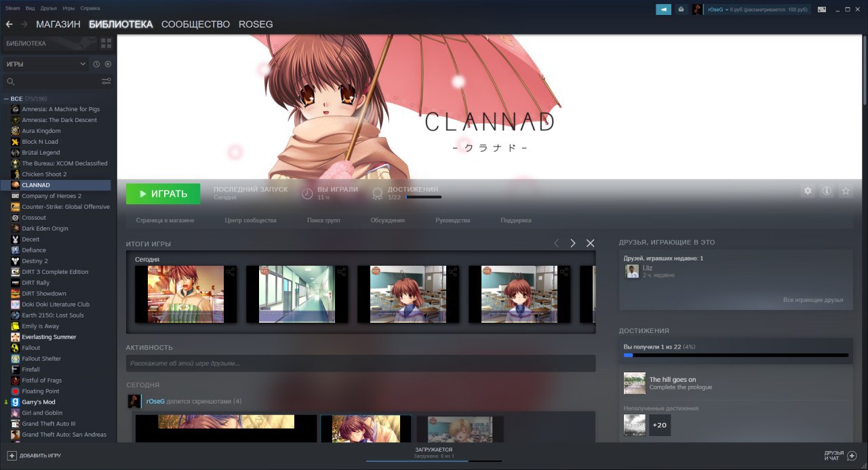
Task: Click The hill goes on achievement
Action: [x=736, y=383]
